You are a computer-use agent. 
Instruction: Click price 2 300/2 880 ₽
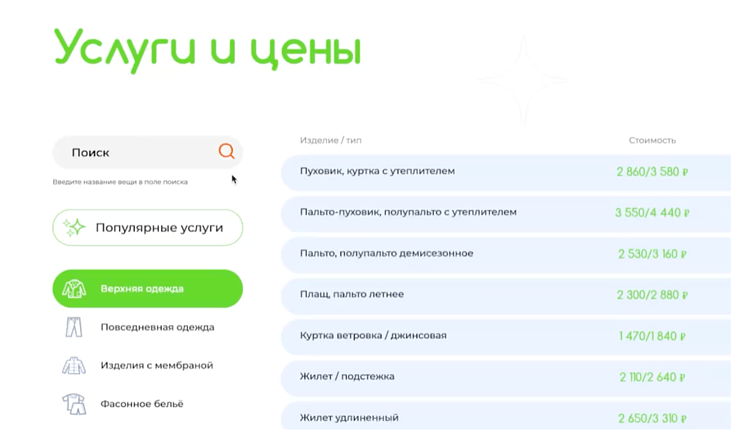[652, 295]
